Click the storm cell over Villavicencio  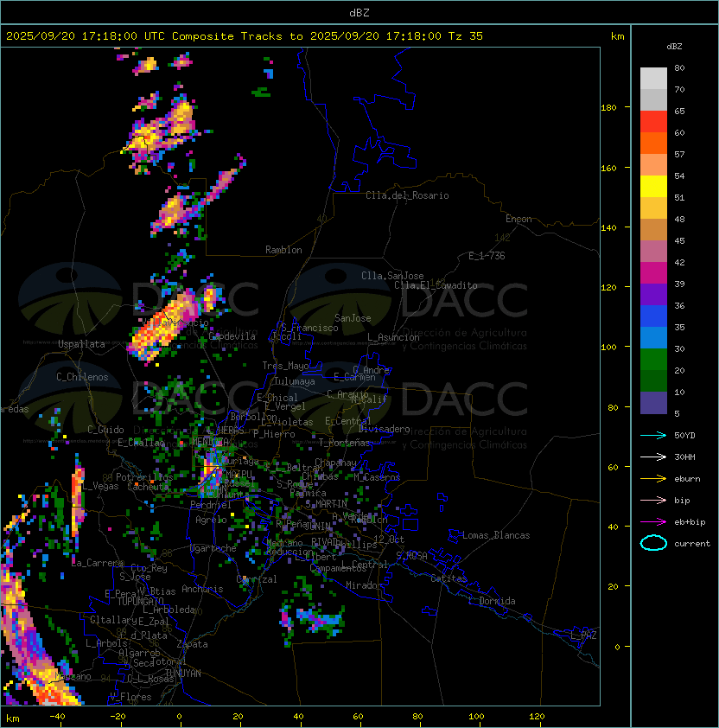162,328
